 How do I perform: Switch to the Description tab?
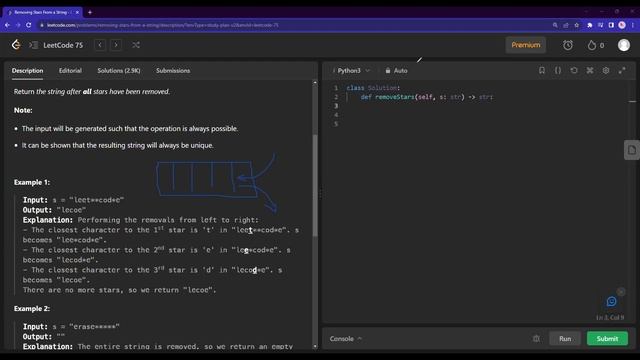point(27,70)
